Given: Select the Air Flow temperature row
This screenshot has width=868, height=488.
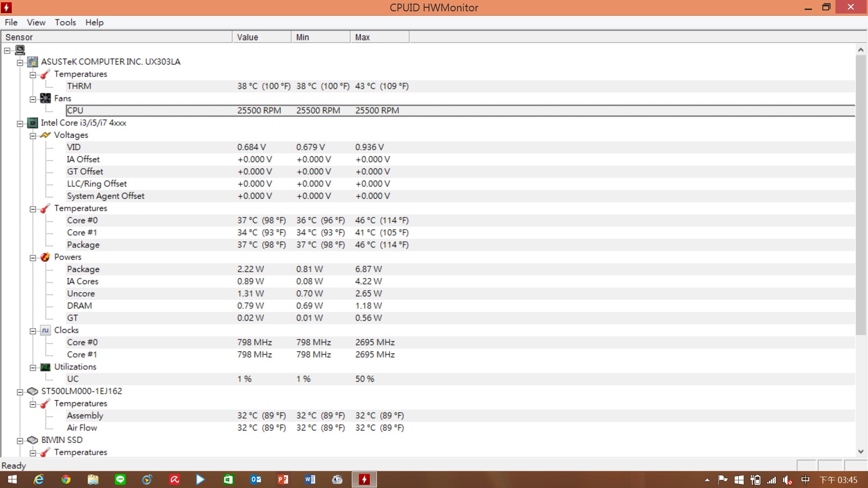Looking at the screenshot, I should [x=460, y=427].
